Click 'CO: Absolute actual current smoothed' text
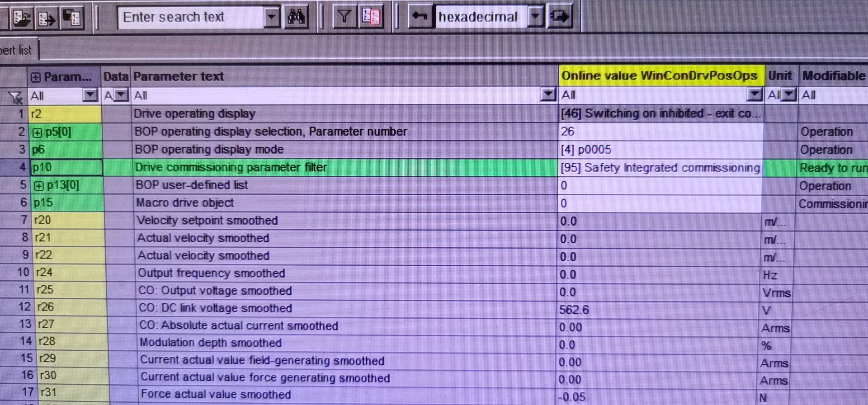The image size is (868, 405). pos(239,325)
